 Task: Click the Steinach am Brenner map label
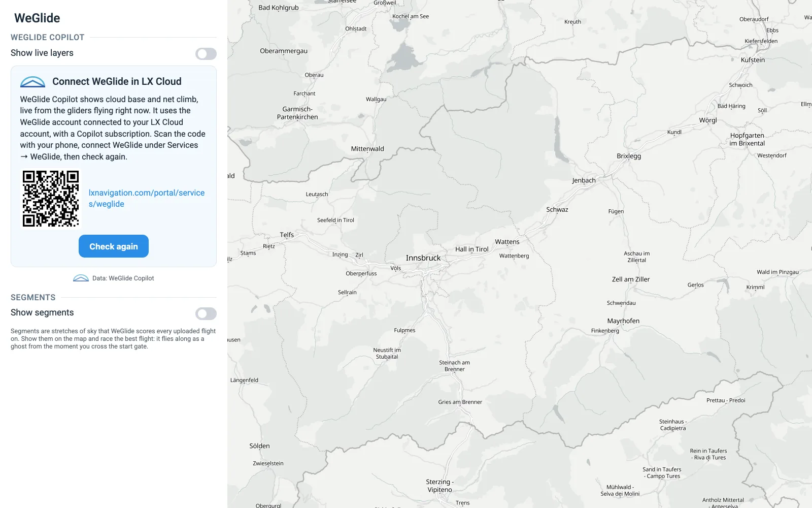coord(454,366)
